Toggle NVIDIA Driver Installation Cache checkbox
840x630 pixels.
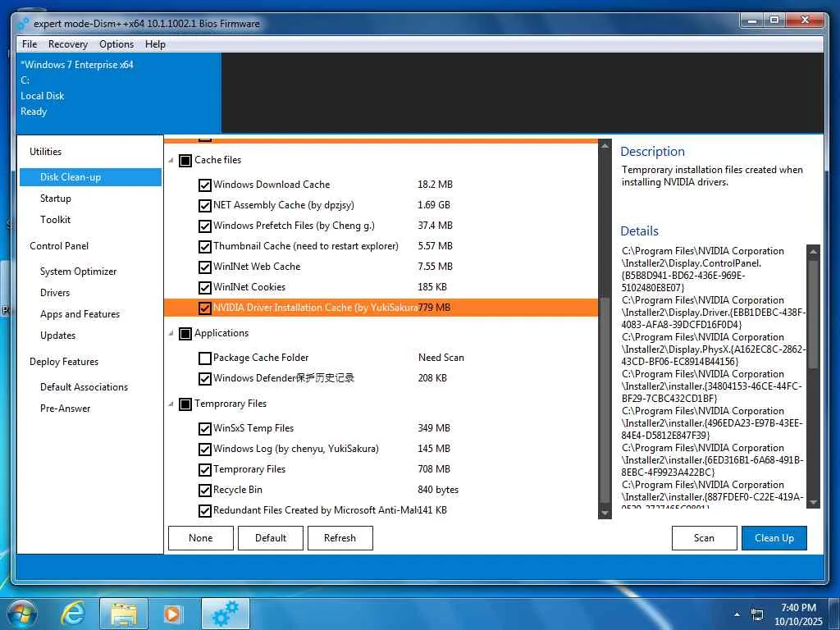(x=204, y=308)
